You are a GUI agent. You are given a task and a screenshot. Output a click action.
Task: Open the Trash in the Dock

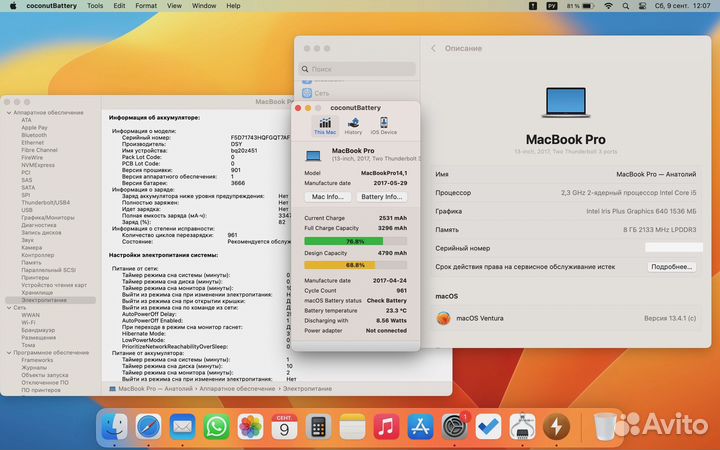[x=605, y=427]
